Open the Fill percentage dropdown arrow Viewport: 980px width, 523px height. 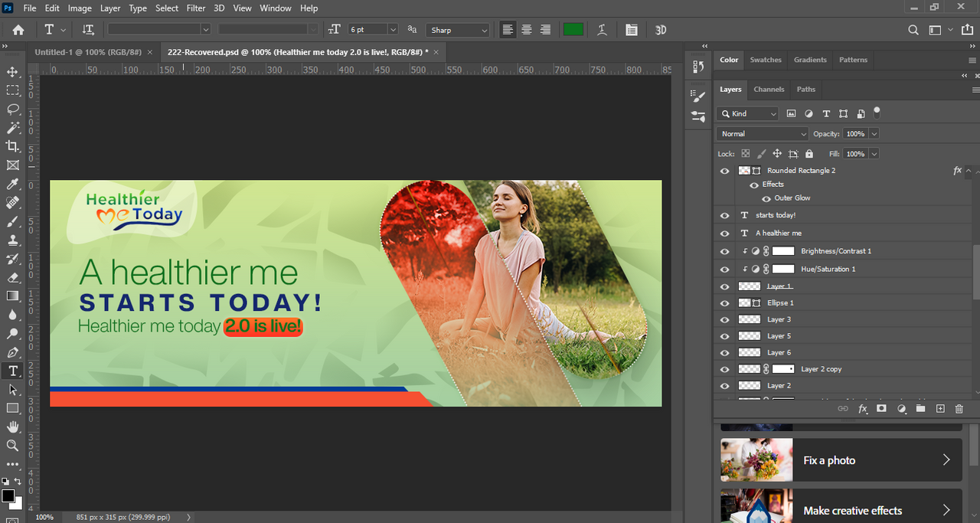[874, 154]
